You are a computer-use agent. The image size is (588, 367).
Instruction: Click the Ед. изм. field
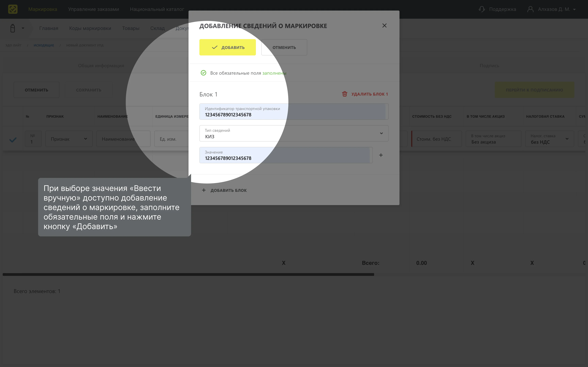pyautogui.click(x=172, y=139)
